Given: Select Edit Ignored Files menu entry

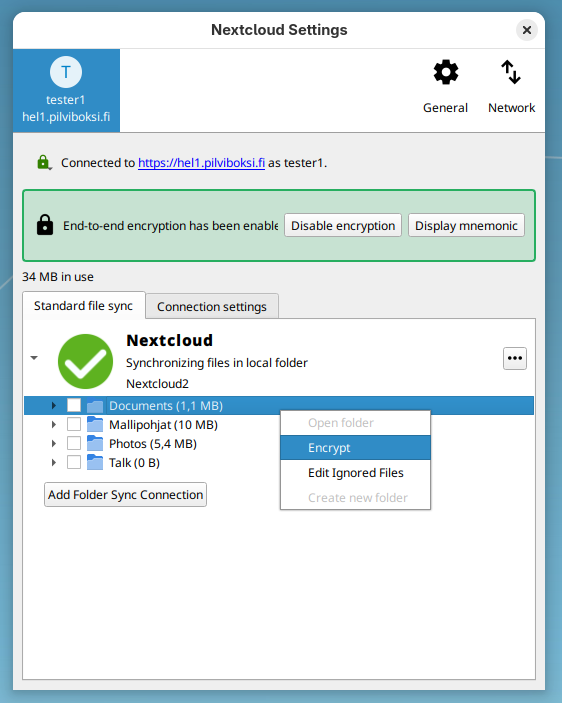Looking at the screenshot, I should pos(355,473).
